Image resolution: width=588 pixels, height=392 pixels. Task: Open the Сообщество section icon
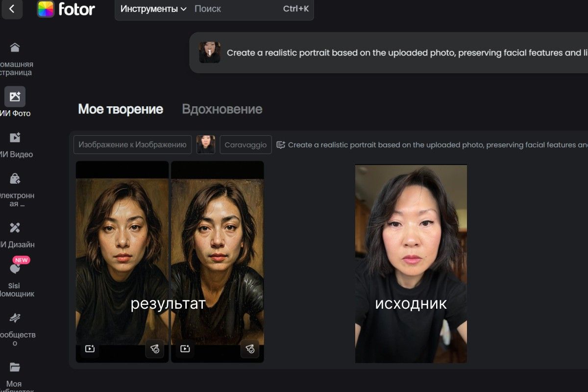(15, 317)
